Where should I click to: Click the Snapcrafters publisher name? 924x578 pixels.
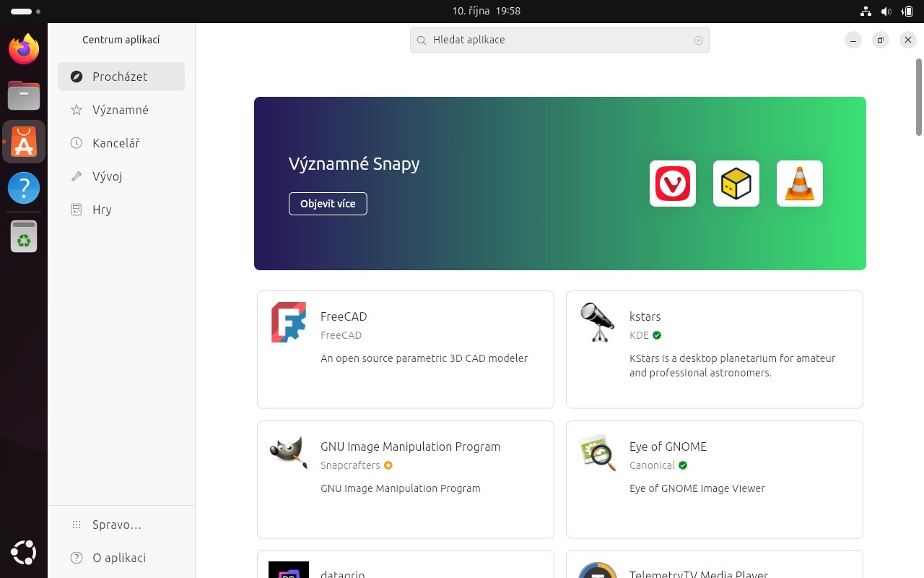click(x=350, y=465)
